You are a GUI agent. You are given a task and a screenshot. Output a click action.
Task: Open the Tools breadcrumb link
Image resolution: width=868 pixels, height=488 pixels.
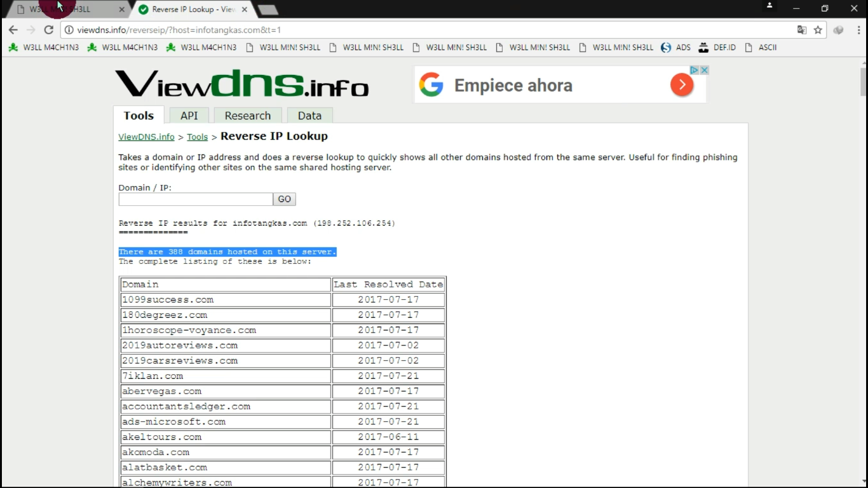pos(197,137)
